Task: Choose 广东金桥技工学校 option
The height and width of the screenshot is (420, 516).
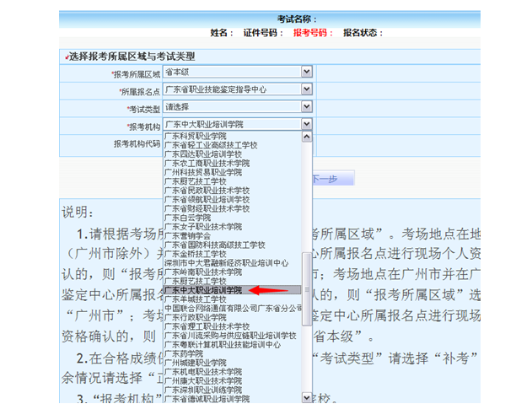Action: pos(196,254)
